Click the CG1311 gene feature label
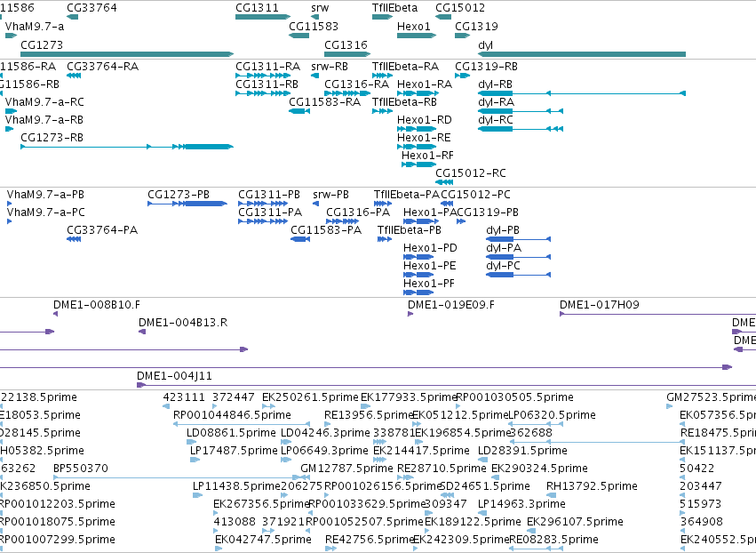 tap(257, 8)
